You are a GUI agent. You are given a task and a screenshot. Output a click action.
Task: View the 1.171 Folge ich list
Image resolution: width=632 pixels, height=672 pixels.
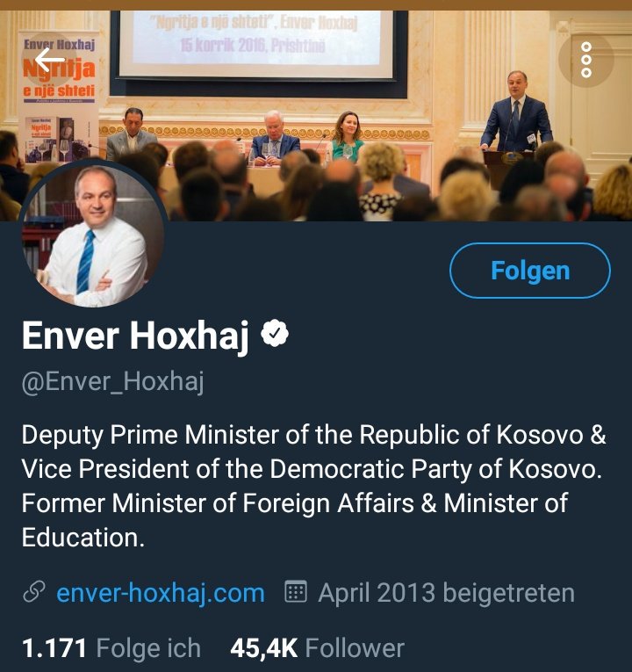coord(111,647)
